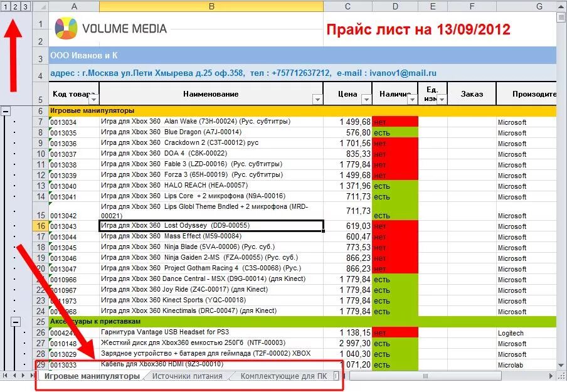The height and width of the screenshot is (392, 567).
Task: Show outline level 1 only
Action: 6,6
